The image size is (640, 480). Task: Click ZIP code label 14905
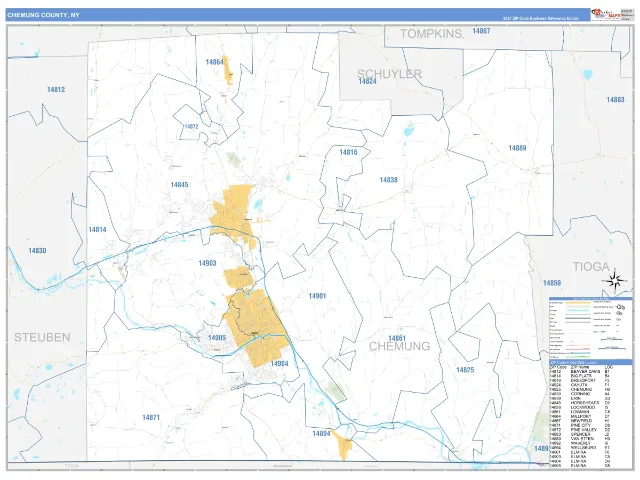tap(217, 338)
